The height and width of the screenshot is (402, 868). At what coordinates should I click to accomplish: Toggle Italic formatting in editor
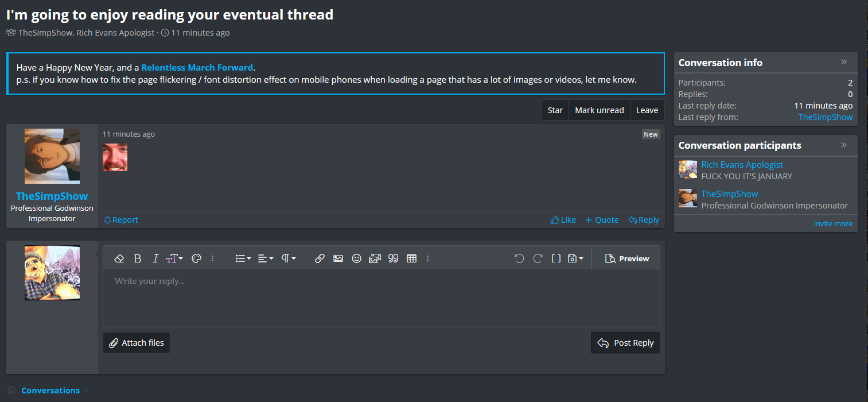coord(155,258)
